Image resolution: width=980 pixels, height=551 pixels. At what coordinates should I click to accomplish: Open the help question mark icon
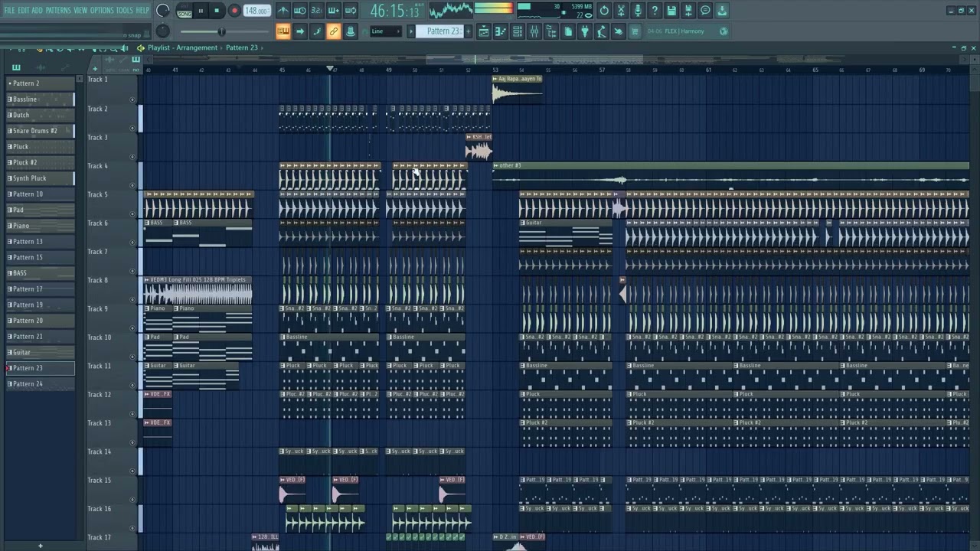655,11
